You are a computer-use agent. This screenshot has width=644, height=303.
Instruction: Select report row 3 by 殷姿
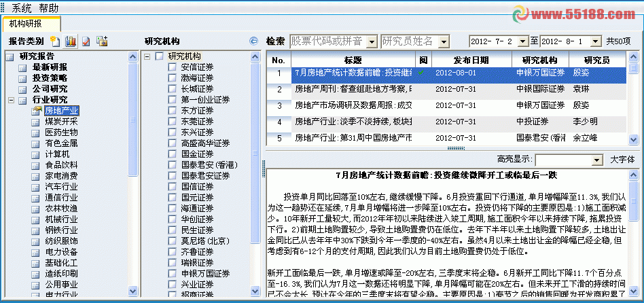pos(446,105)
